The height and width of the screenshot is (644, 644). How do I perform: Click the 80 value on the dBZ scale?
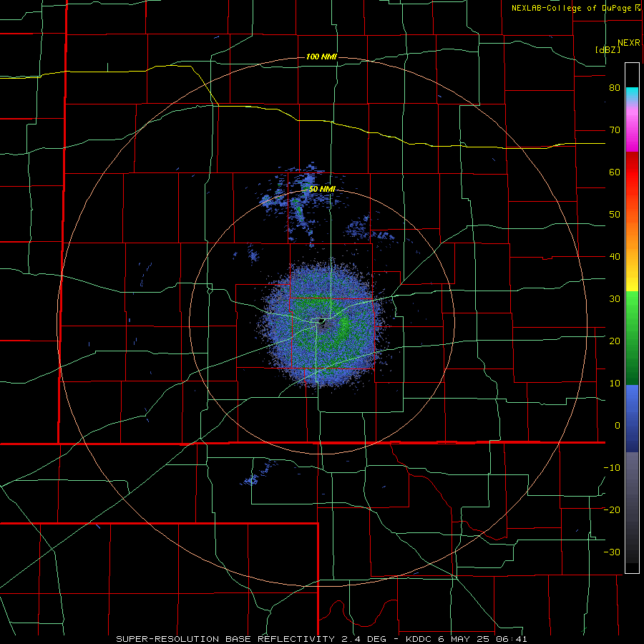tap(615, 88)
